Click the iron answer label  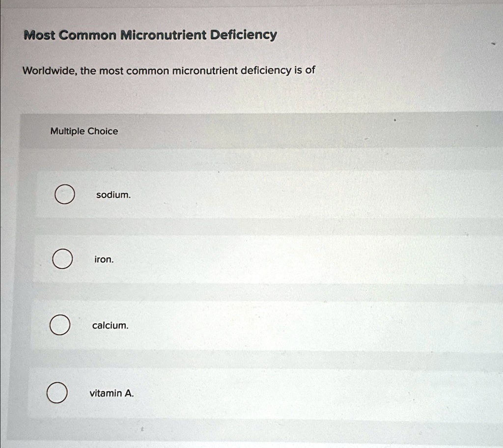click(104, 259)
